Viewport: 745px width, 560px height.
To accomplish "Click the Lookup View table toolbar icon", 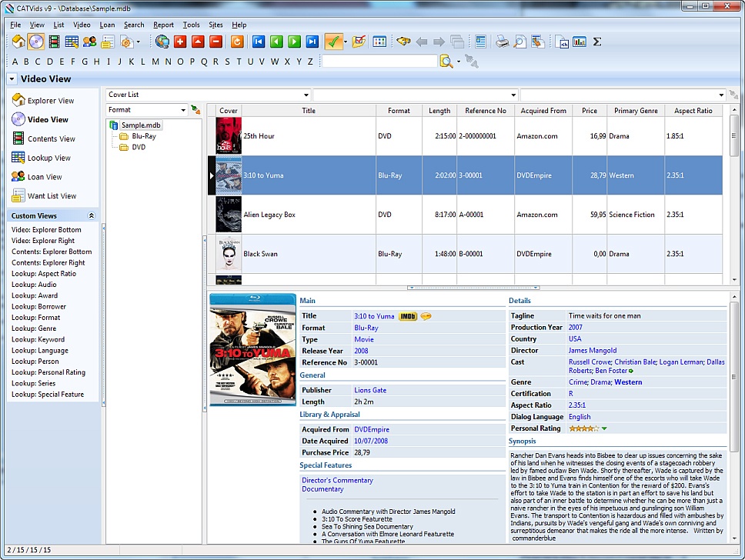I will pos(72,42).
